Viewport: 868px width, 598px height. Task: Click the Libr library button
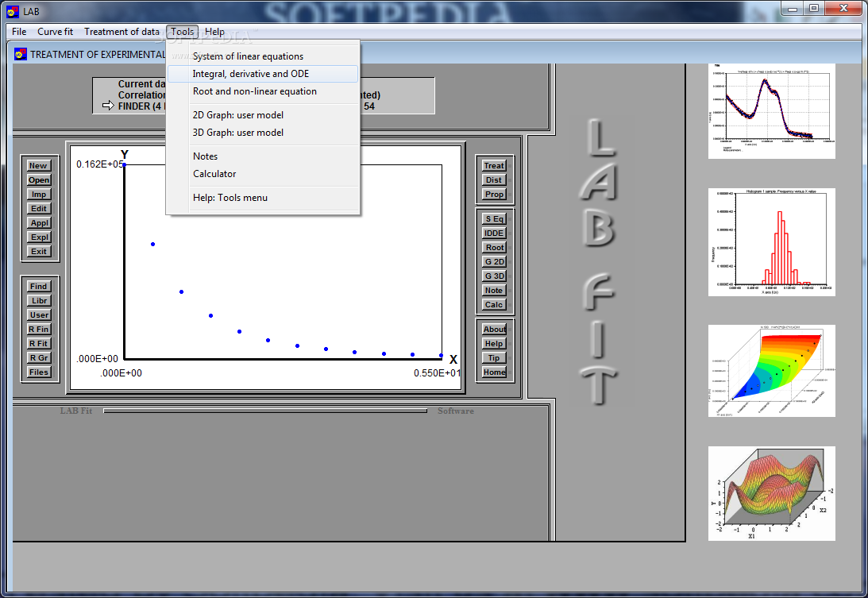coord(39,301)
